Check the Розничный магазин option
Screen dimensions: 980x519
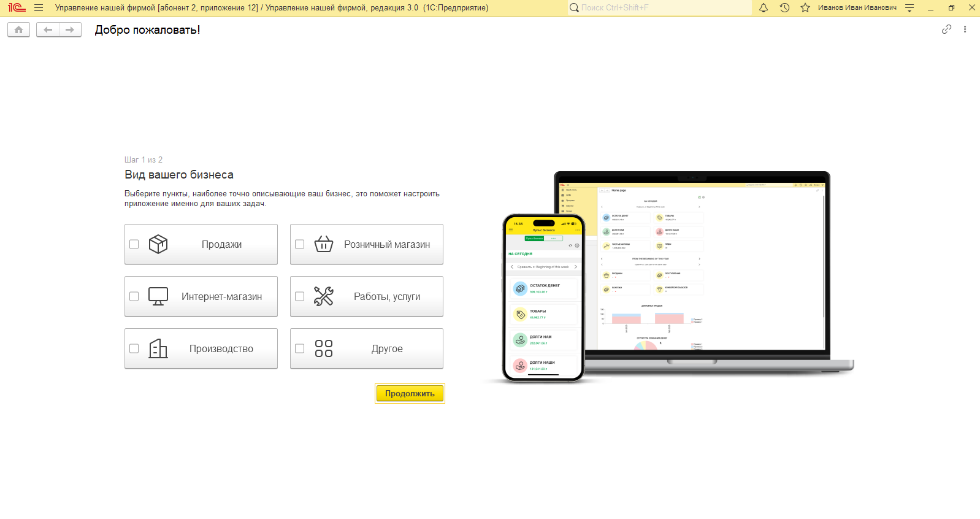(x=300, y=244)
